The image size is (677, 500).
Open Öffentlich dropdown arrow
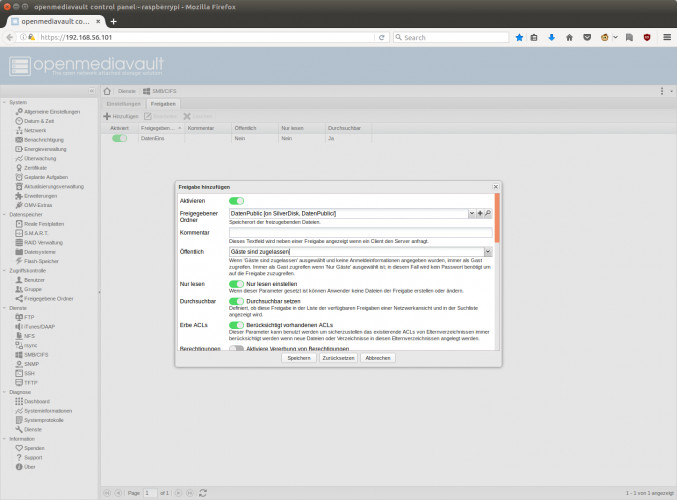point(488,252)
